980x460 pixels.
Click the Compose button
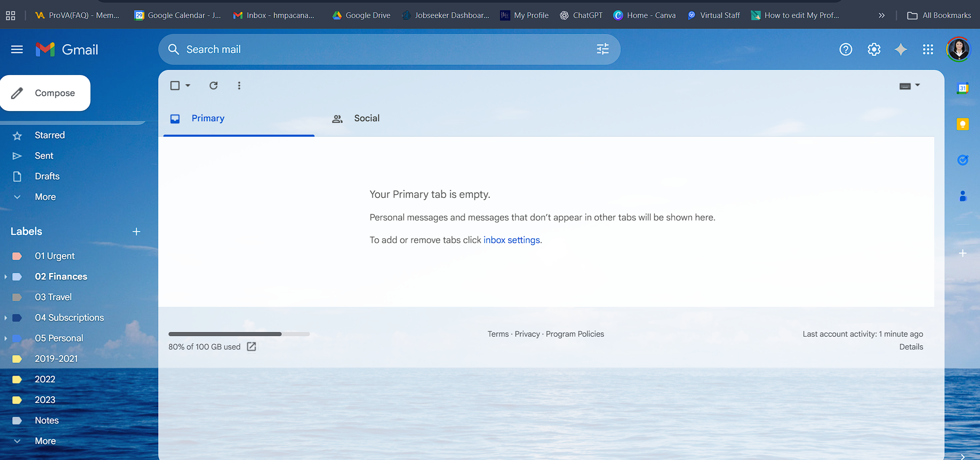coord(45,93)
